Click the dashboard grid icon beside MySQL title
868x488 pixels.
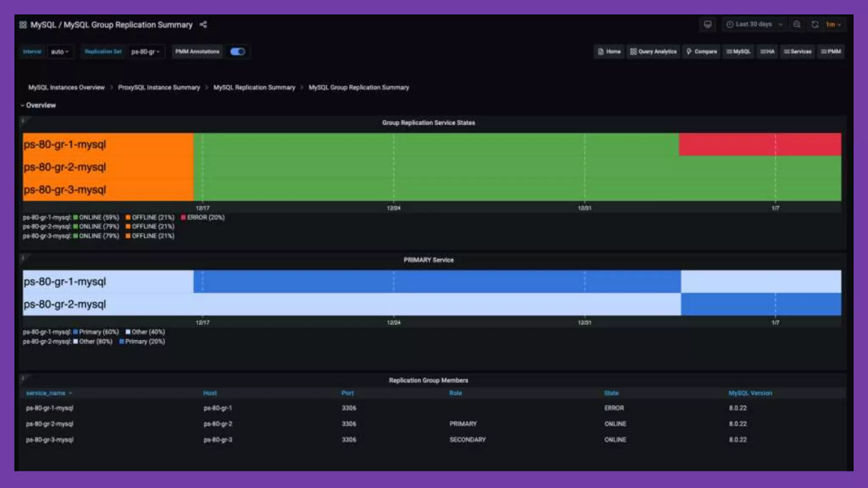[23, 25]
